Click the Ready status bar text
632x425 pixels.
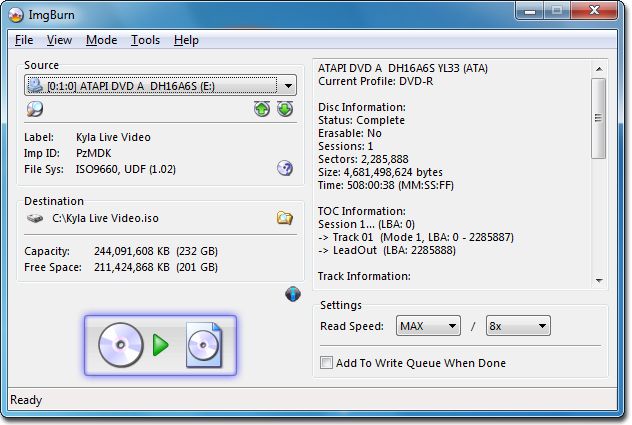coord(26,400)
